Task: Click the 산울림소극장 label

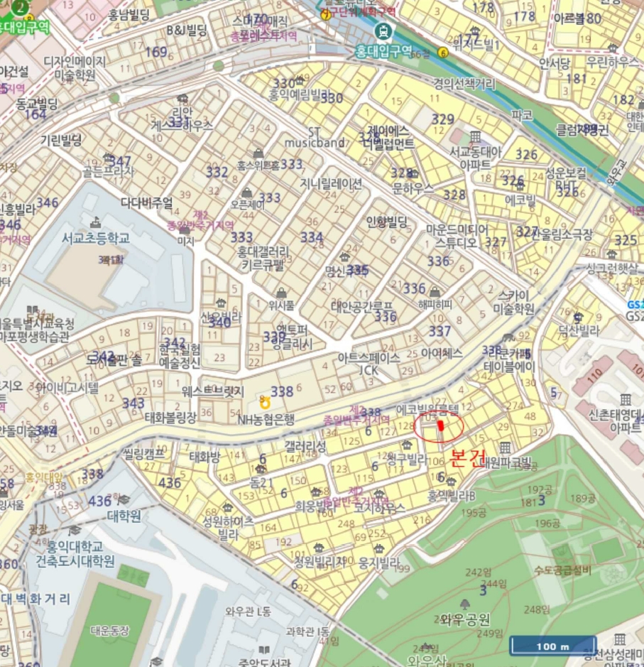Action: coord(562,234)
